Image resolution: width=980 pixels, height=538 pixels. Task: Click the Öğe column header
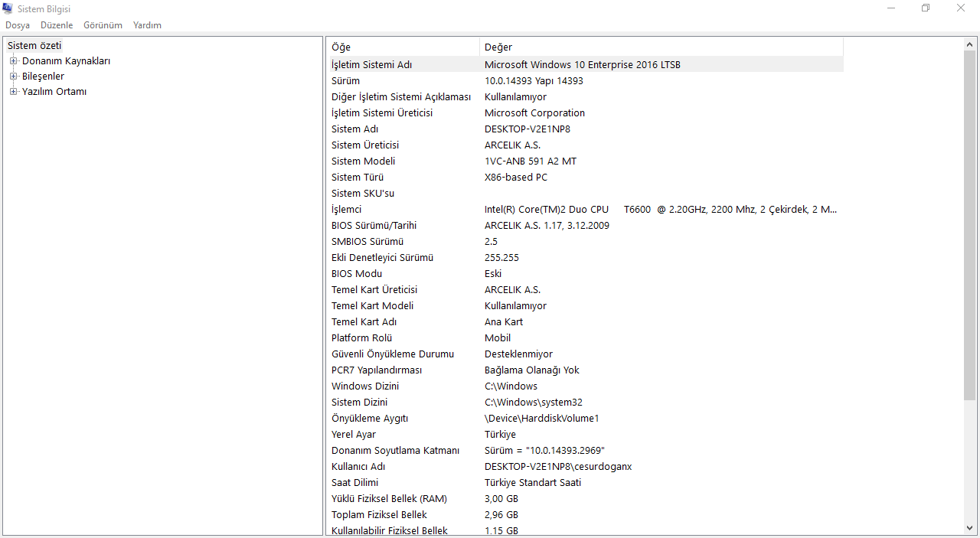click(403, 47)
